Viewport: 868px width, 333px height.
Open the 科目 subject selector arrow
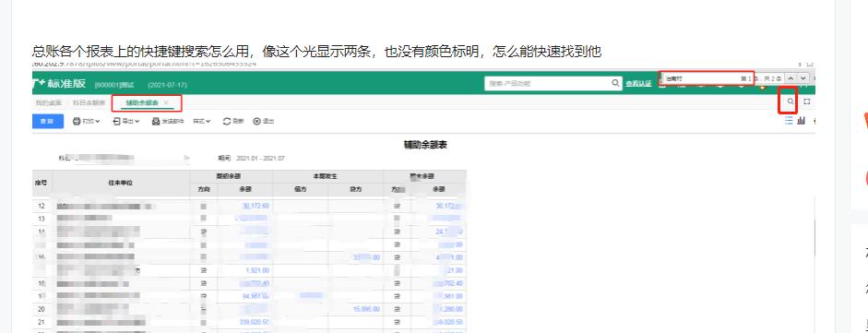(186, 159)
